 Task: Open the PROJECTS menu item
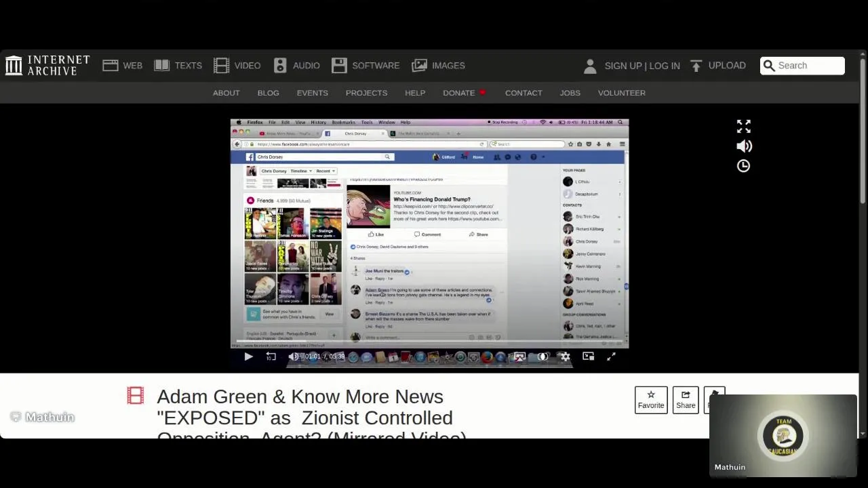click(x=366, y=93)
